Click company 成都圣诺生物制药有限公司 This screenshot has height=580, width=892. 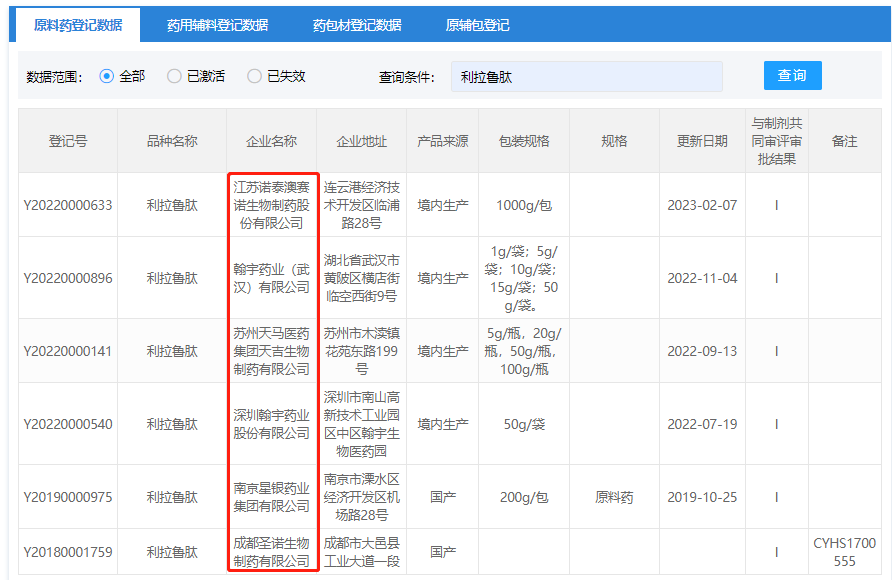pos(271,552)
